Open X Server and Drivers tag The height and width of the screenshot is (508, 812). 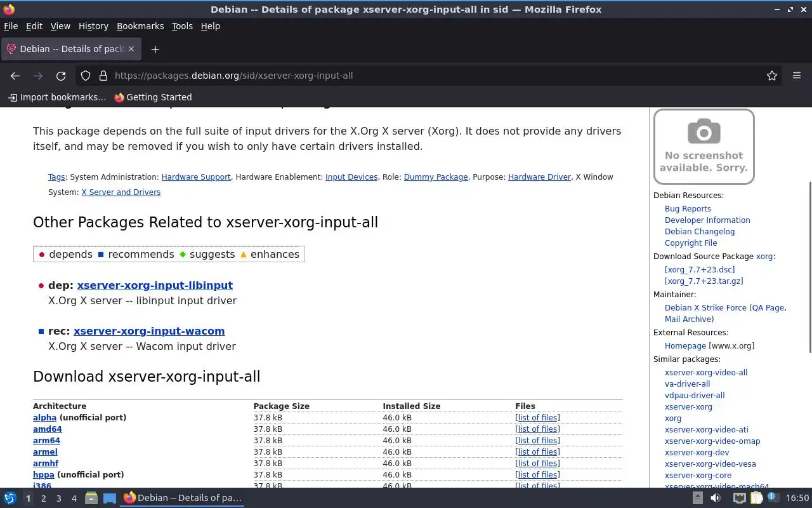click(x=121, y=192)
